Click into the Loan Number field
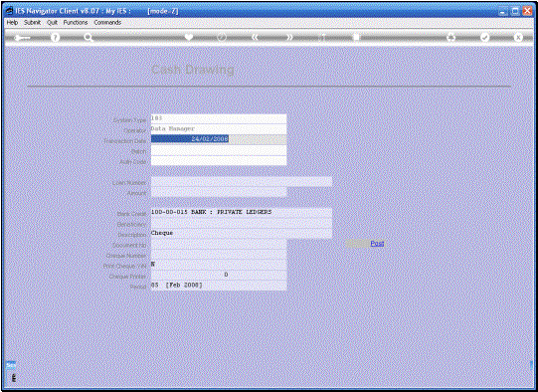Image resolution: width=538 pixels, height=392 pixels. pyautogui.click(x=242, y=182)
